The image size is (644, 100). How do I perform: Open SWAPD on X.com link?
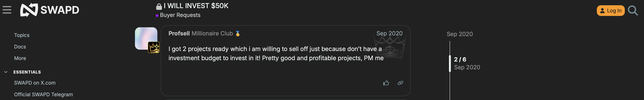click(35, 83)
